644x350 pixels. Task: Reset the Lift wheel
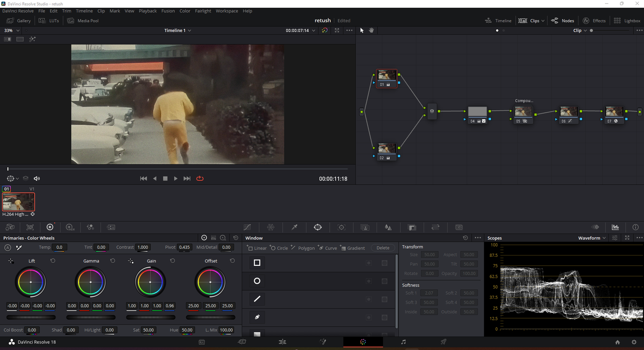click(x=53, y=261)
